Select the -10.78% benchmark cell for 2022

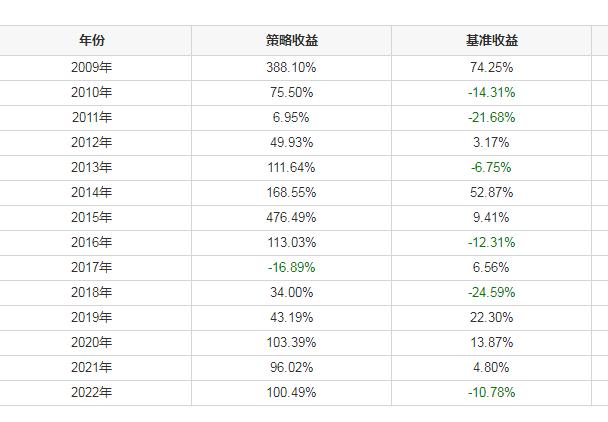coord(490,392)
